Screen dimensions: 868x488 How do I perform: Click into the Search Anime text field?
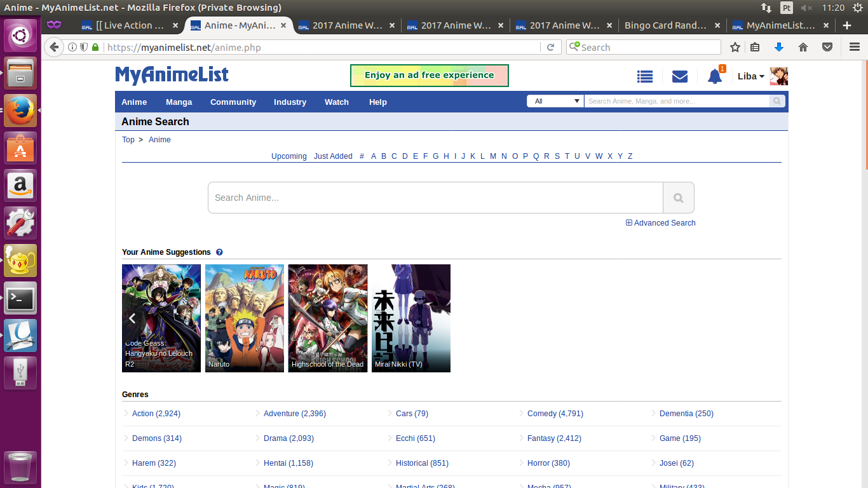coord(435,198)
